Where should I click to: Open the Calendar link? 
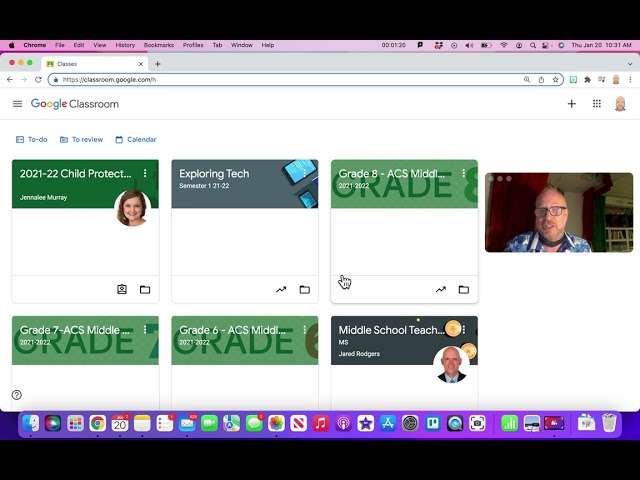point(136,140)
